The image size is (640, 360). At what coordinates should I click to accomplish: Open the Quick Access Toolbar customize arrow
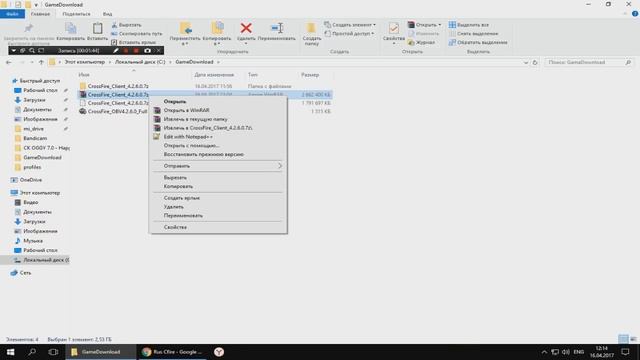[x=36, y=5]
